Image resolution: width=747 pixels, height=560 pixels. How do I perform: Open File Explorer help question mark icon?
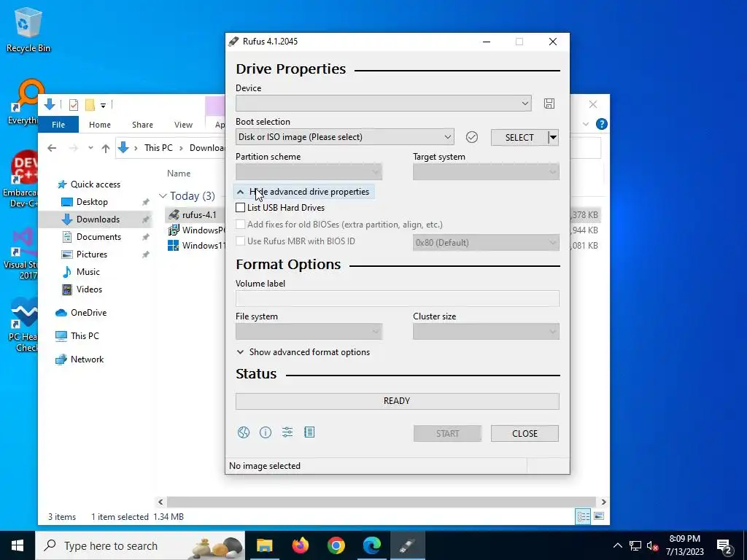tap(602, 124)
